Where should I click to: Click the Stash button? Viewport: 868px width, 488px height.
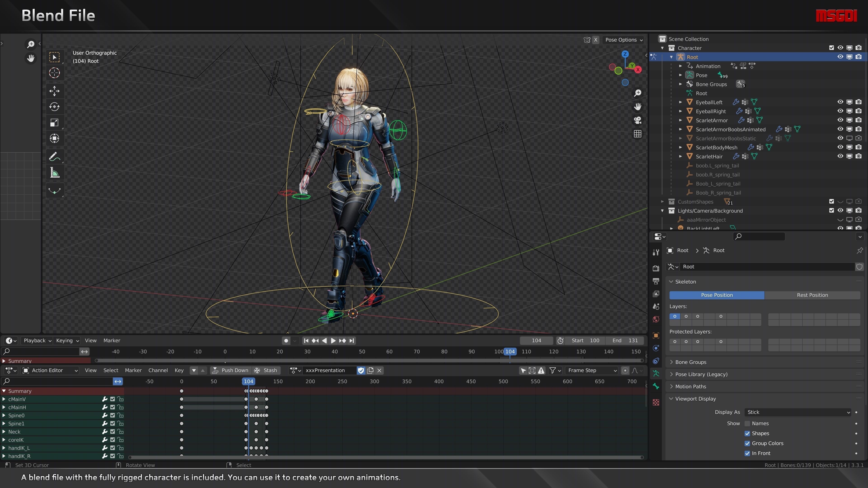pyautogui.click(x=266, y=371)
